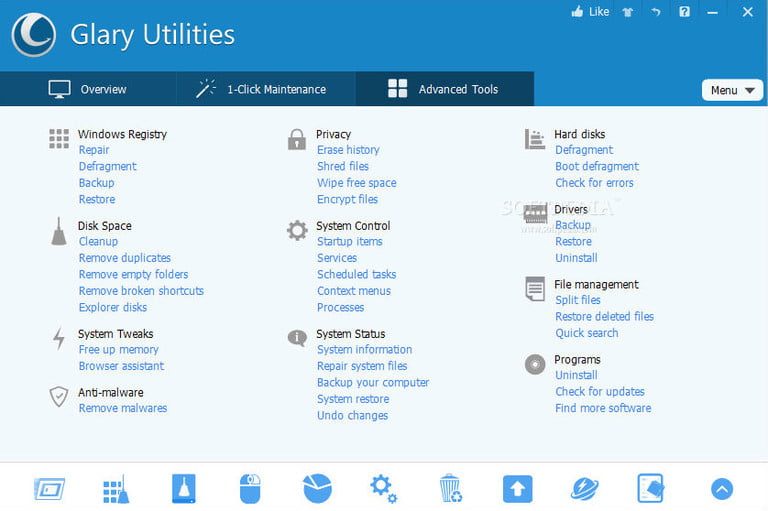
Task: Click the t-shirt skin icon in title bar
Action: click(x=628, y=12)
